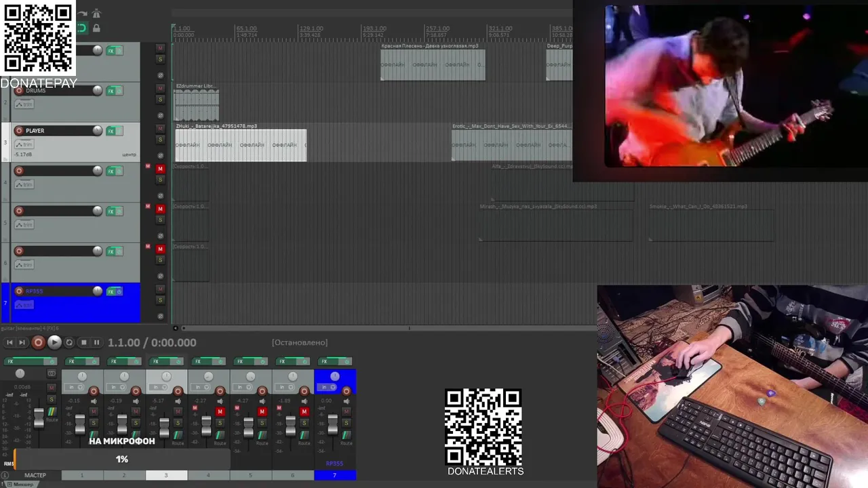
Task: Click the redo arrow in top toolbar
Action: click(82, 14)
